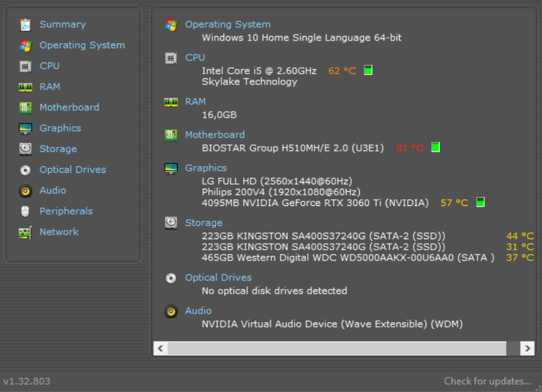This screenshot has height=392, width=542.
Task: Click the Network card icon in sidebar
Action: tap(25, 233)
